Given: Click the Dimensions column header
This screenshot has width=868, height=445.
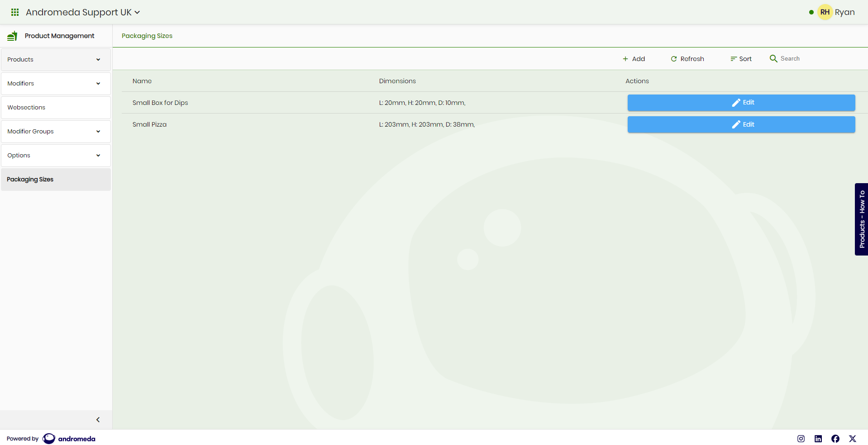Looking at the screenshot, I should (397, 81).
